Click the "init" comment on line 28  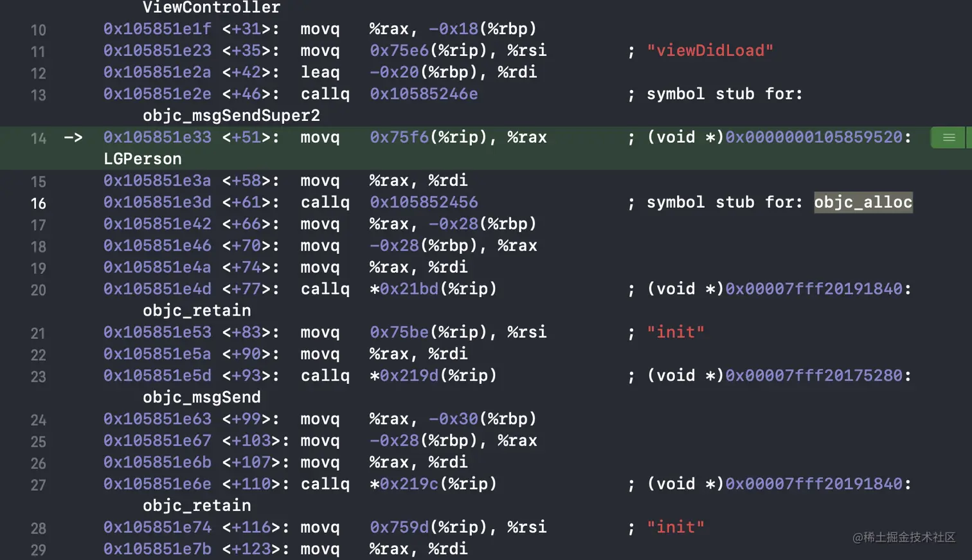(x=676, y=527)
